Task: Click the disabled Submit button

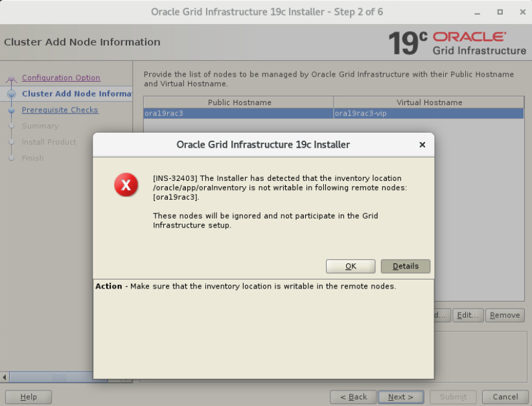Action: tap(453, 397)
